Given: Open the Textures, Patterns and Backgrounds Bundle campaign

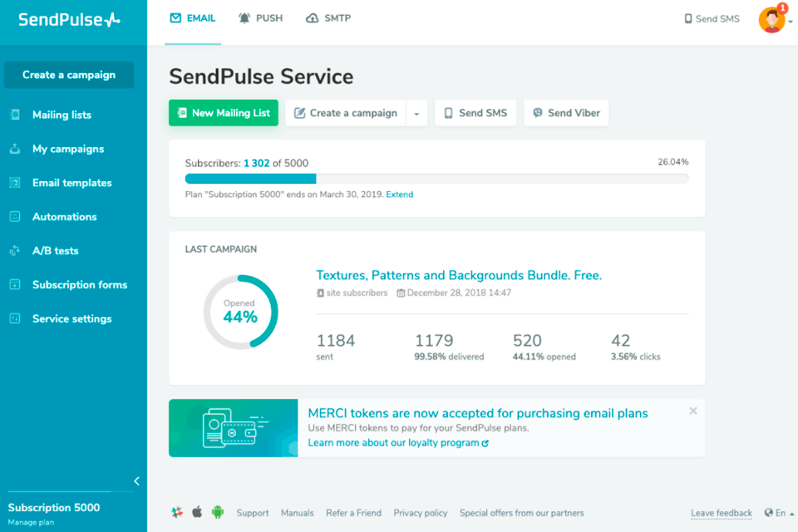Looking at the screenshot, I should [x=459, y=275].
